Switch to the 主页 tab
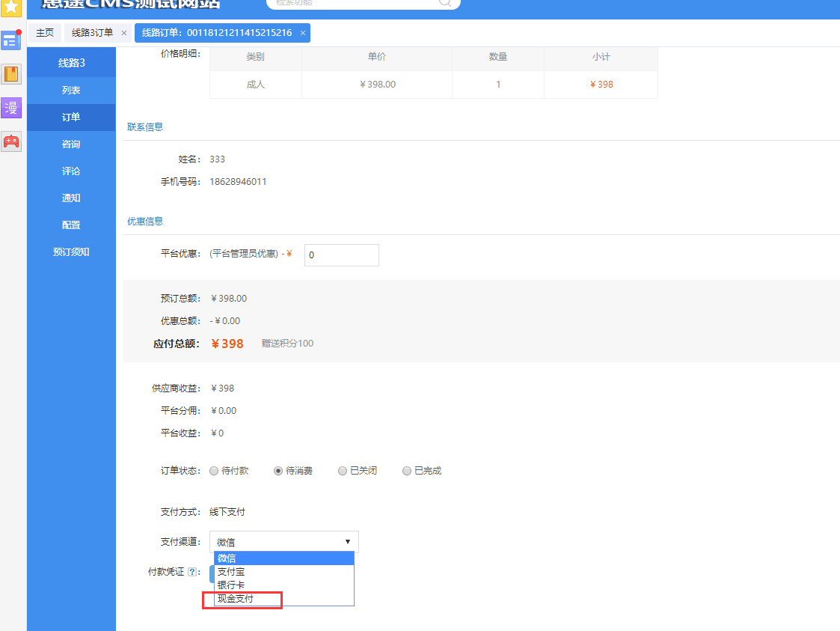Image resolution: width=840 pixels, height=631 pixels. (44, 33)
